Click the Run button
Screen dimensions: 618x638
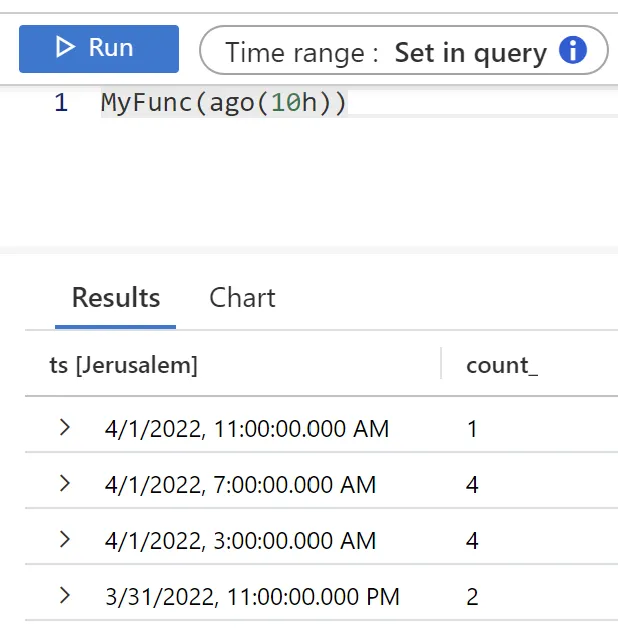[98, 48]
